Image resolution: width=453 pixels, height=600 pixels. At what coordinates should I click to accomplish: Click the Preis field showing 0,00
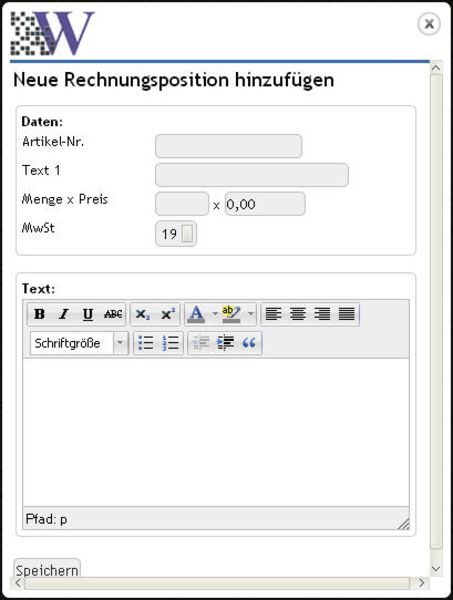click(265, 204)
